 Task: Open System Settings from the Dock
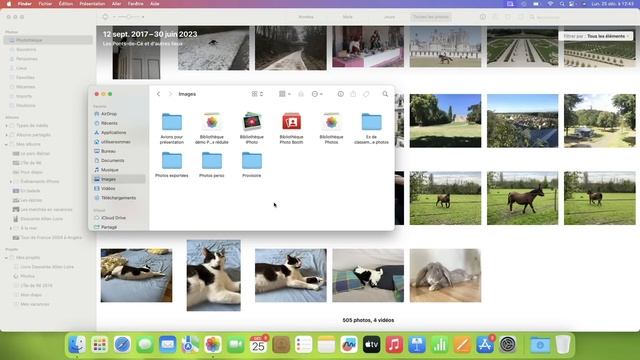click(x=508, y=345)
